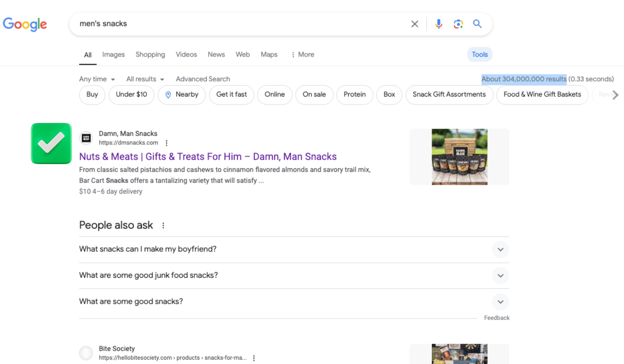
Task: Click the voice search microphone icon
Action: coord(439,24)
